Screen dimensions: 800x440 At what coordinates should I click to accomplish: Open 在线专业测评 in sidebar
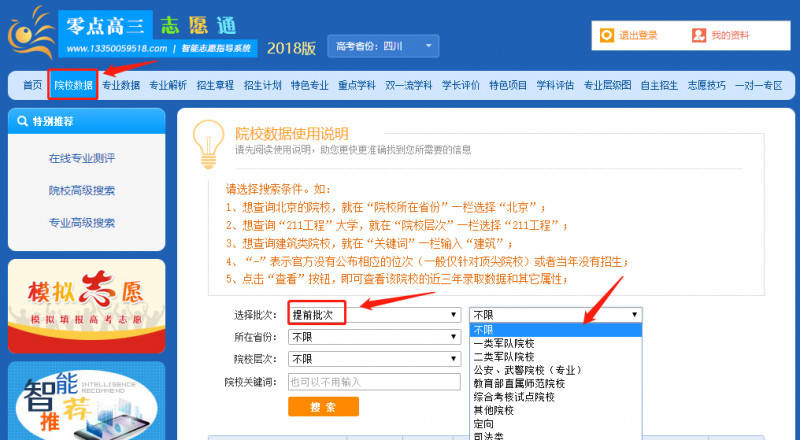82,158
